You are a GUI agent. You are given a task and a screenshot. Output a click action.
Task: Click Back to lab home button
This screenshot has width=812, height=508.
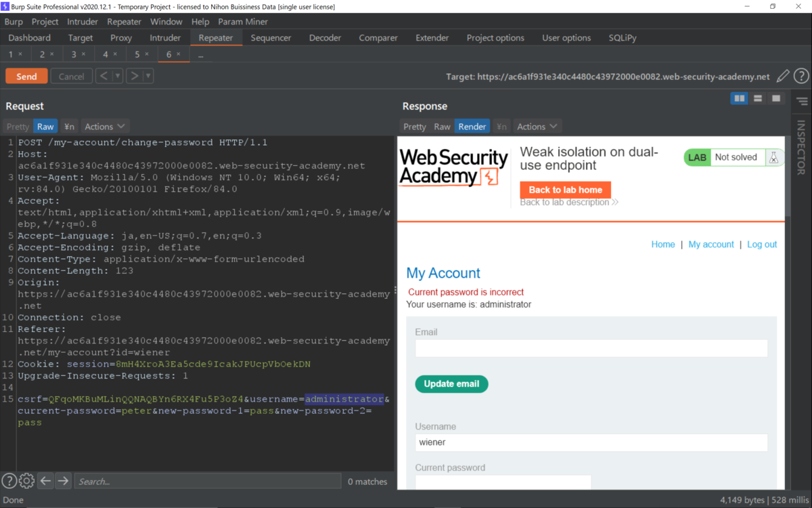[566, 190]
